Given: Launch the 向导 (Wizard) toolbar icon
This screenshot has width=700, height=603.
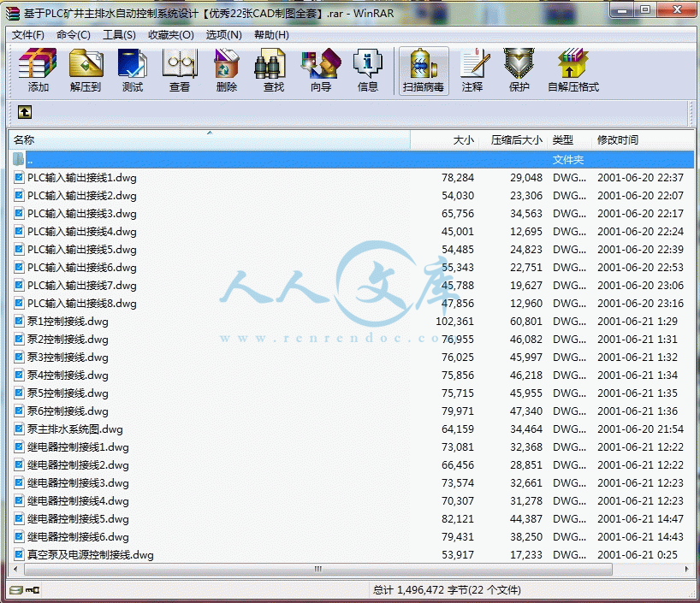Looking at the screenshot, I should (321, 70).
